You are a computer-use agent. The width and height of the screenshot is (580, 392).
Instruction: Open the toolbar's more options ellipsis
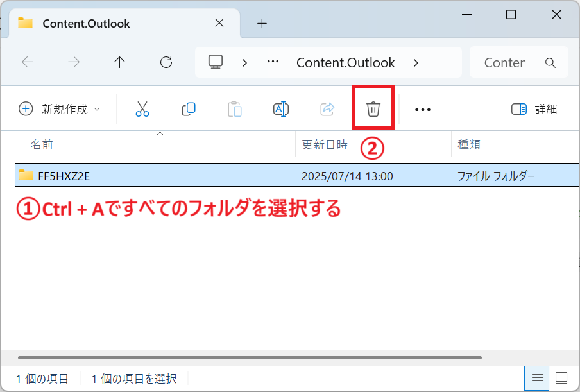pos(422,110)
